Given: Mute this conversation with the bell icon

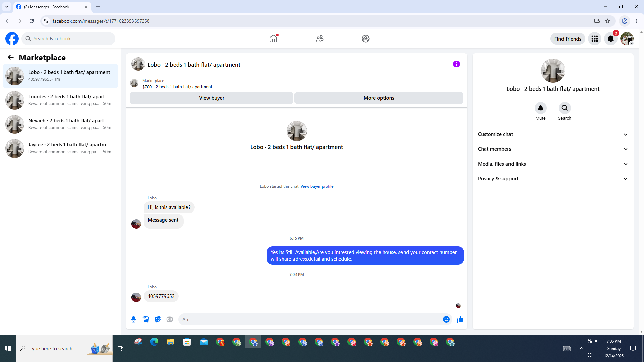Looking at the screenshot, I should pyautogui.click(x=540, y=108).
